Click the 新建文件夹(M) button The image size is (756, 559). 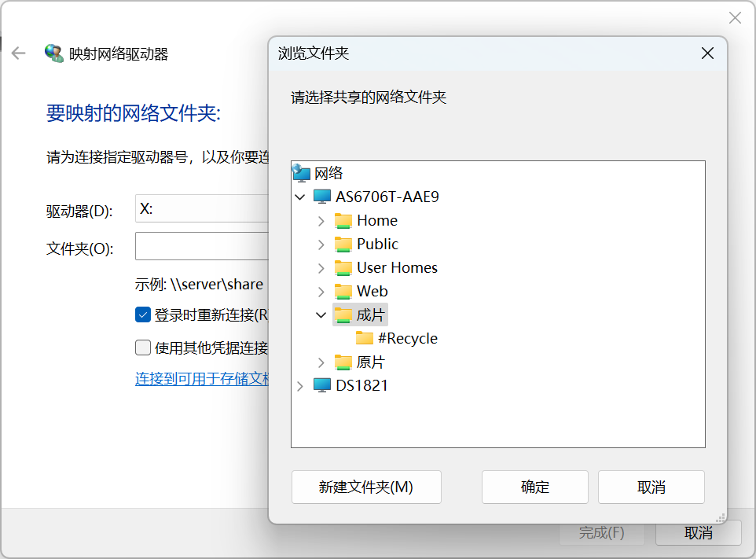366,487
